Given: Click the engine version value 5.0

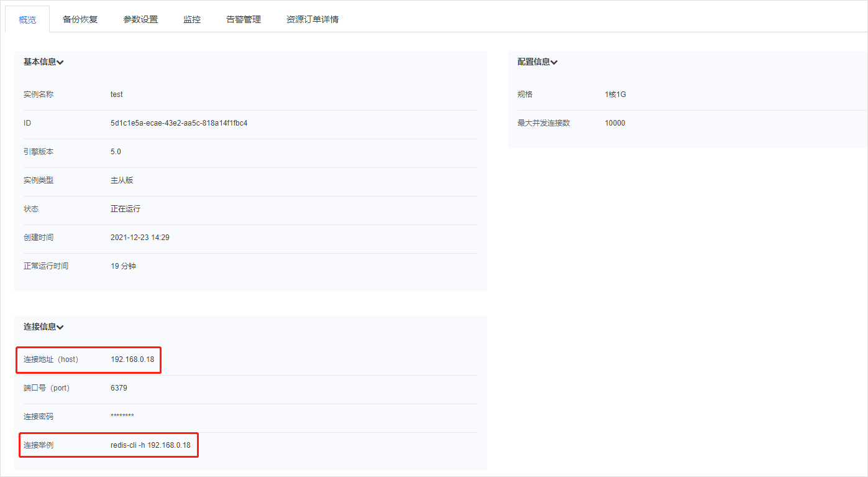Looking at the screenshot, I should (116, 152).
